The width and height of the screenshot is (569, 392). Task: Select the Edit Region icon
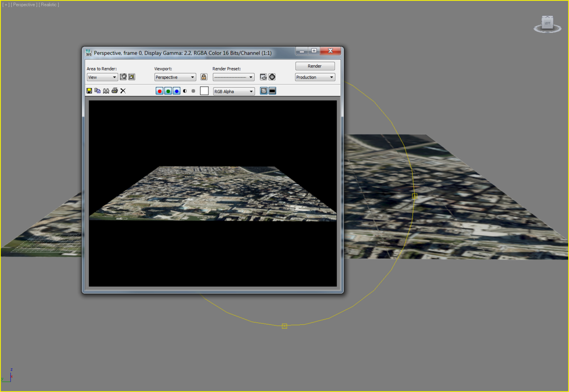[123, 77]
